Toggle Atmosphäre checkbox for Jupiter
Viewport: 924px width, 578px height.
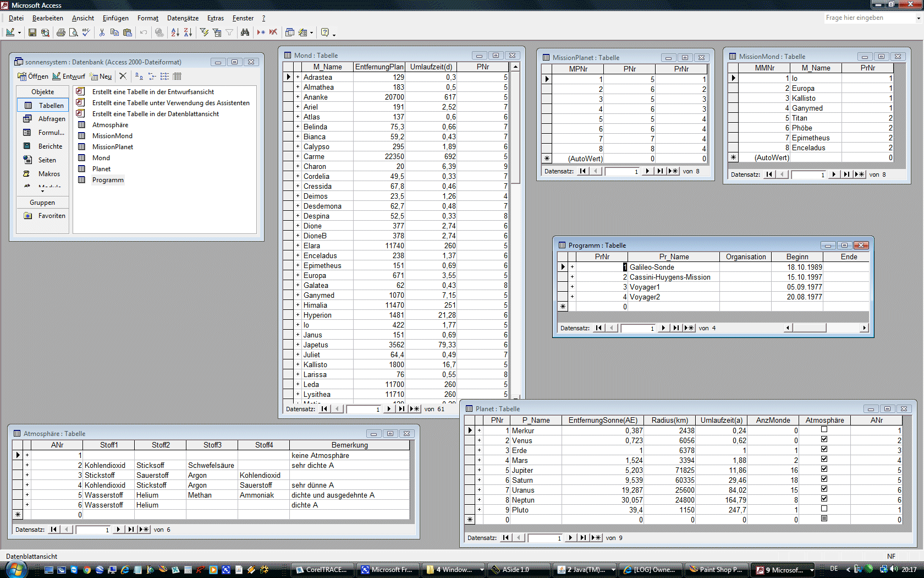point(824,469)
